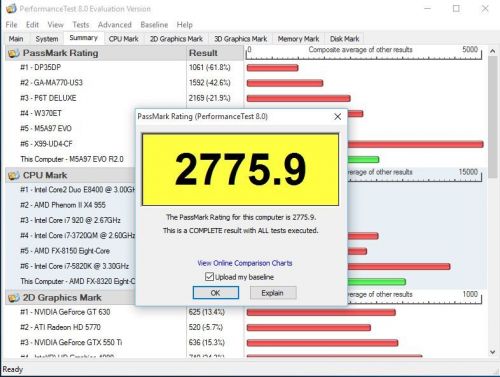Screen dimensions: 500x377
Task: Select the Intel Core i7 920 row
Action: (x=70, y=220)
